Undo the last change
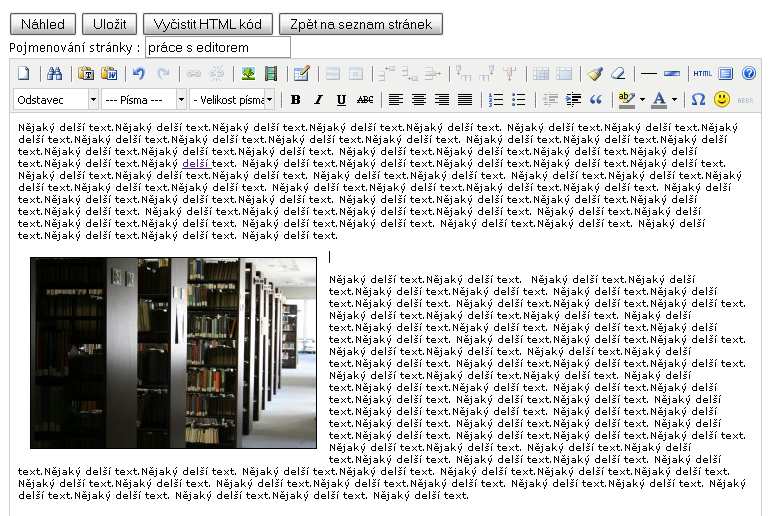 139,74
